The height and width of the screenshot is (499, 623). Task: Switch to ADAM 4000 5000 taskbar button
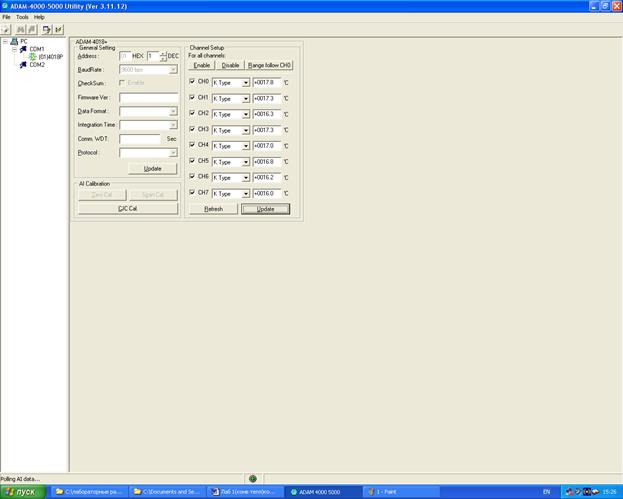[x=323, y=492]
